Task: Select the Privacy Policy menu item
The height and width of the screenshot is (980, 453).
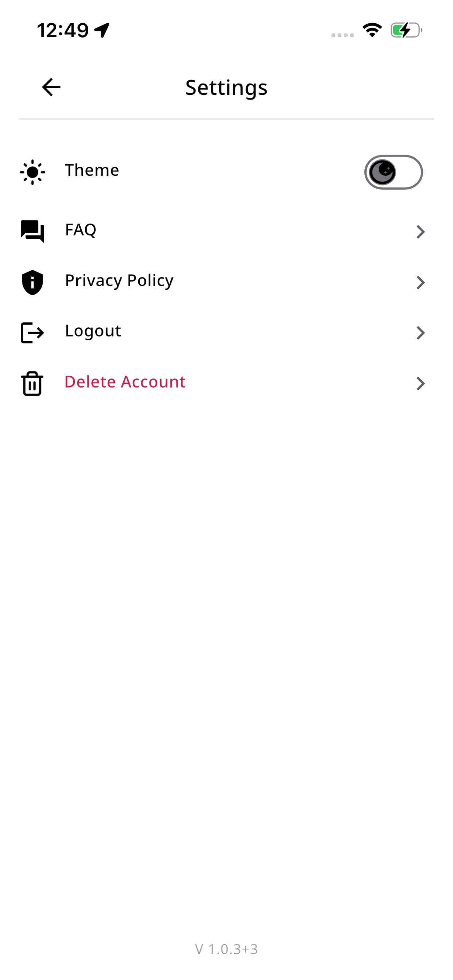Action: (x=226, y=282)
